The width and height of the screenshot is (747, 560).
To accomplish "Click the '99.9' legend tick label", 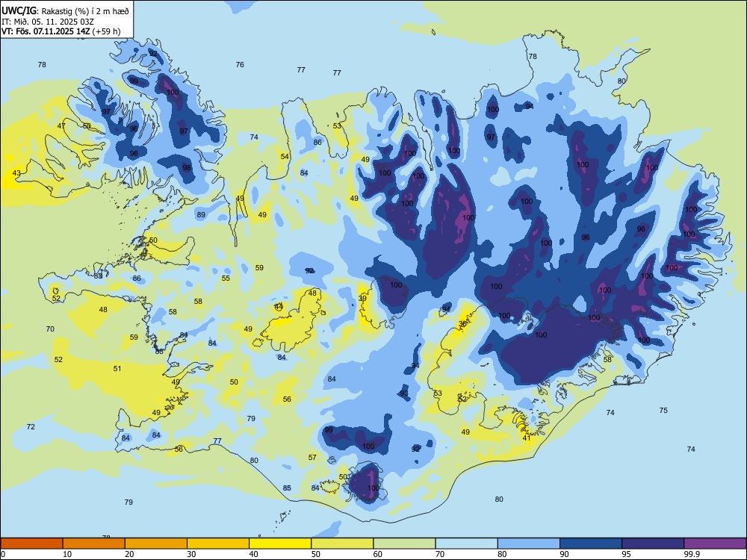I will tap(691, 554).
